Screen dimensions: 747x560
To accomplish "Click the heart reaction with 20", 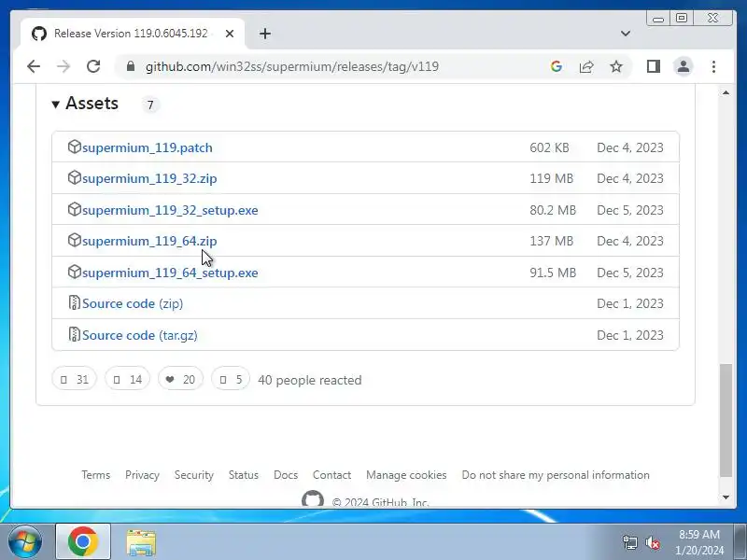I will pos(180,379).
